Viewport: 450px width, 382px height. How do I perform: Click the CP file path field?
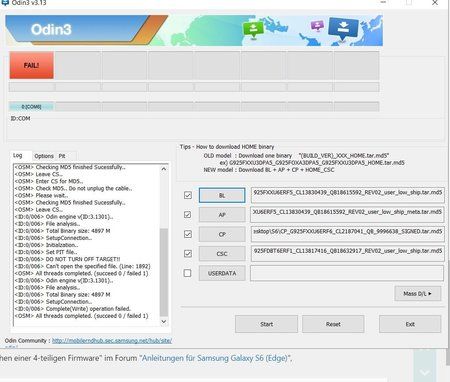point(347,234)
